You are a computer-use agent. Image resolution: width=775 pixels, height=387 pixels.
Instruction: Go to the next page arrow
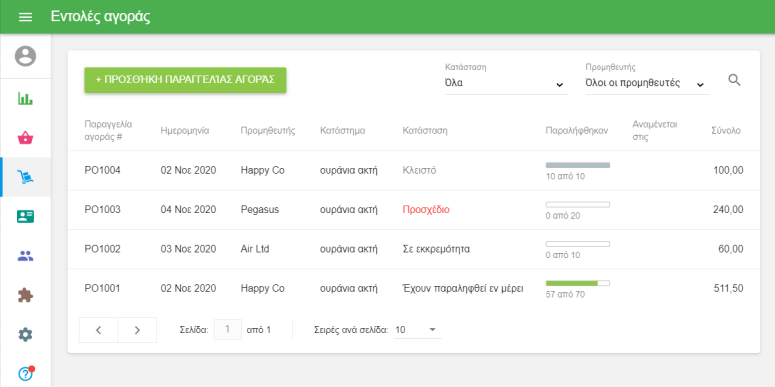click(x=137, y=330)
